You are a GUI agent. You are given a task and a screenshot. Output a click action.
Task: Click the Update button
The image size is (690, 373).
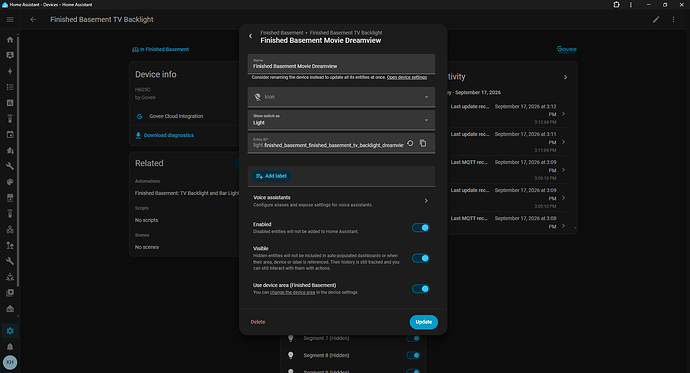pos(423,322)
